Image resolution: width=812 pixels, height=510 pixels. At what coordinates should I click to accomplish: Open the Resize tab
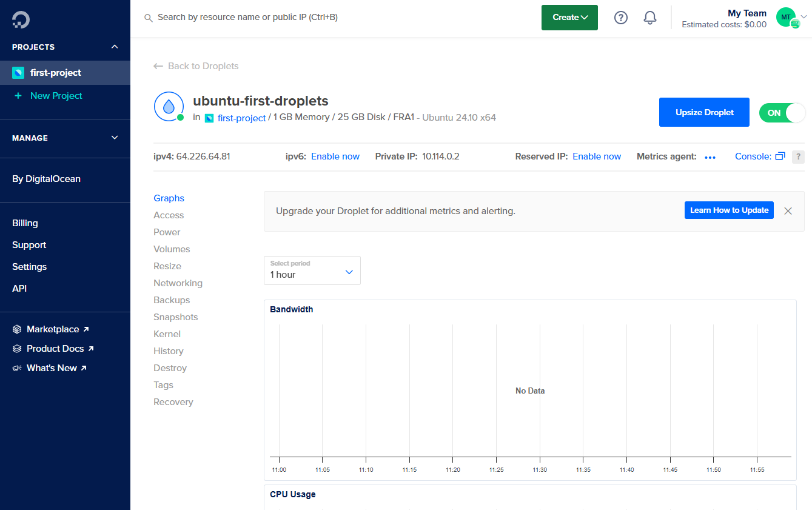(167, 266)
